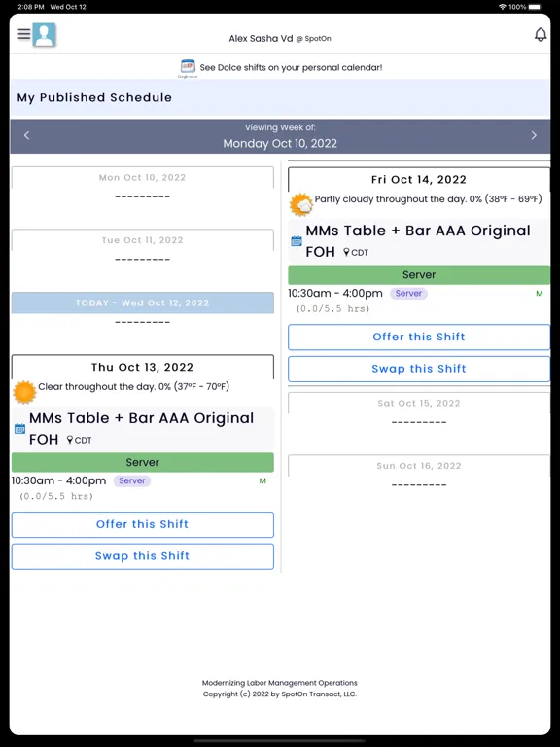
Task: Tap green Server bar on Thursday
Action: coord(142,462)
